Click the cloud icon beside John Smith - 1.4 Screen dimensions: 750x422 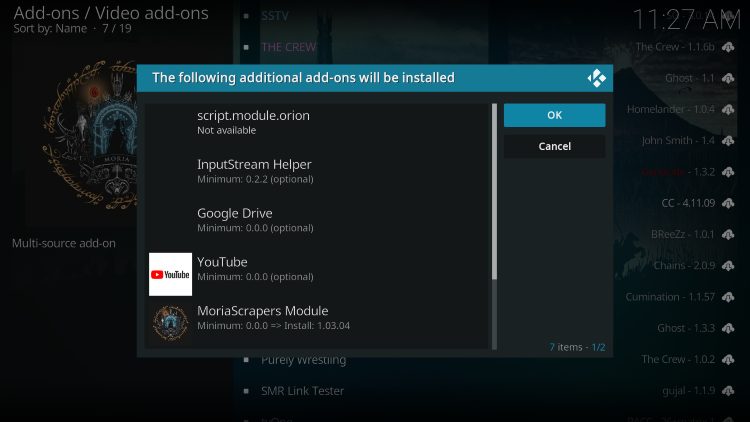(728, 141)
